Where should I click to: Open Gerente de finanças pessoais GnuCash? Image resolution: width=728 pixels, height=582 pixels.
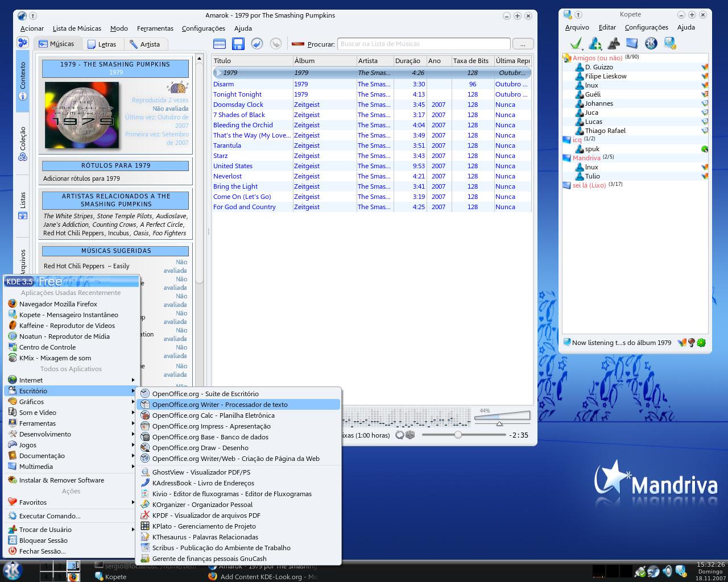(238, 559)
